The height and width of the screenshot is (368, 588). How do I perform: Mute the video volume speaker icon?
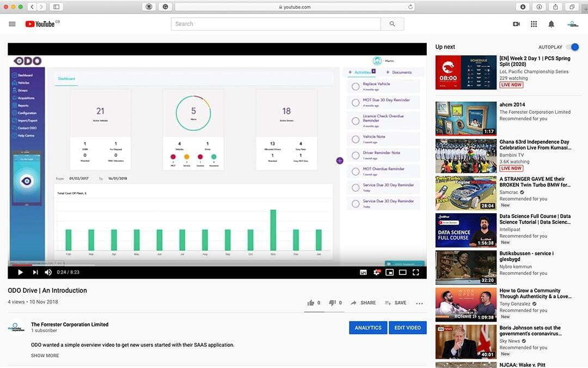click(x=48, y=272)
